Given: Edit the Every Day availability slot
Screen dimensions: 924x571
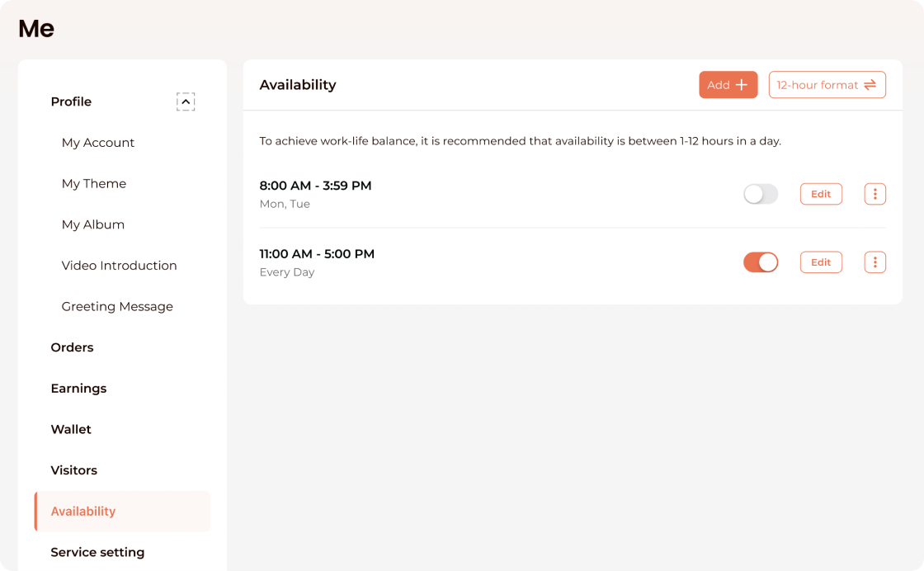Looking at the screenshot, I should coord(821,262).
